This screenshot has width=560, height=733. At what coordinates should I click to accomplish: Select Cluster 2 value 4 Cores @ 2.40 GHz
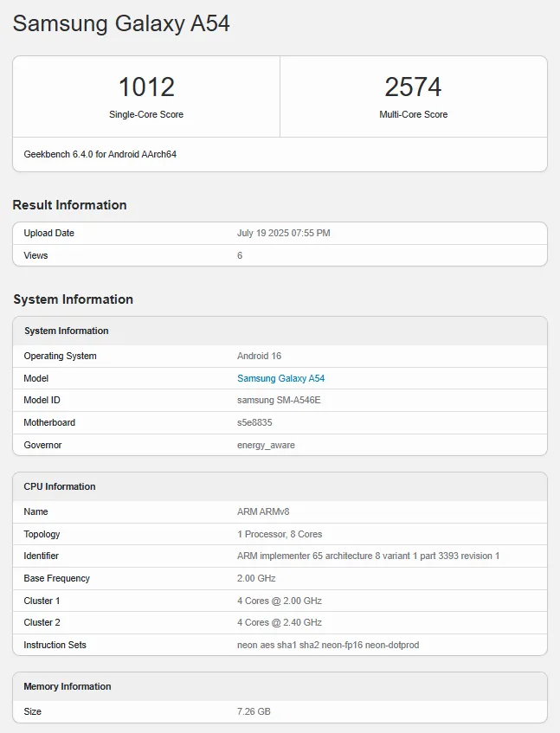pyautogui.click(x=280, y=622)
